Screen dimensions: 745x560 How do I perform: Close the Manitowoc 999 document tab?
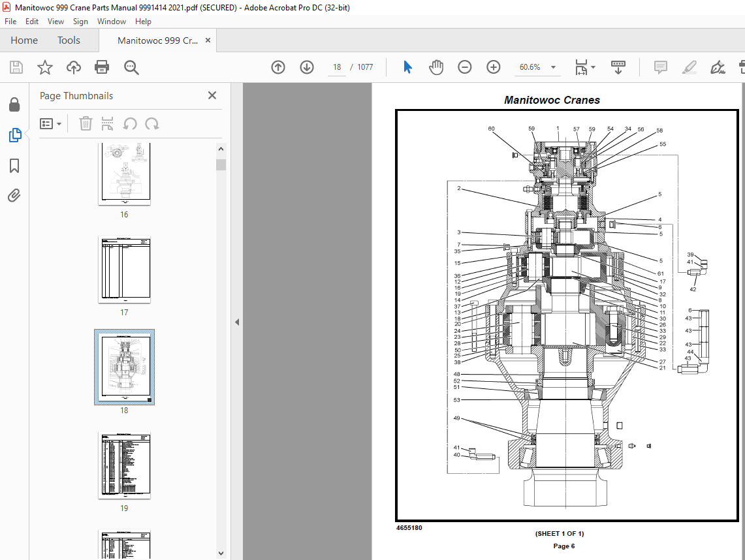coord(208,40)
